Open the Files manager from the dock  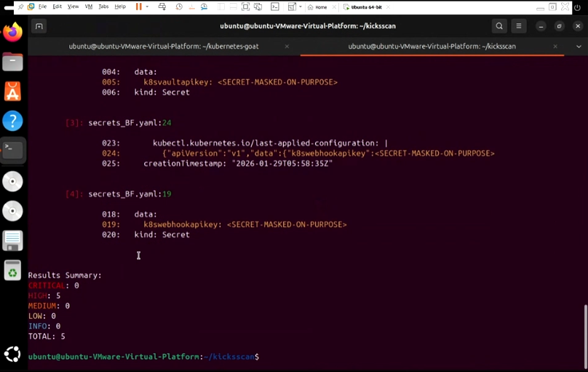click(x=13, y=62)
